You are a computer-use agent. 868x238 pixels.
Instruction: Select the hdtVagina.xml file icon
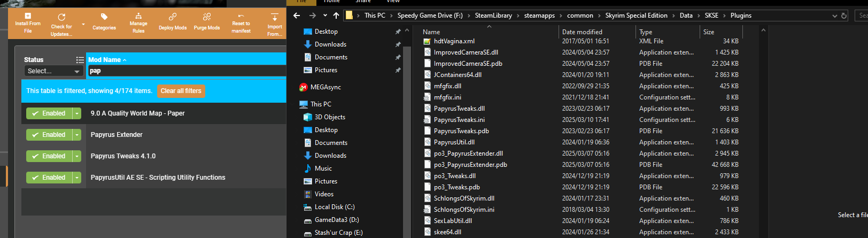pos(427,41)
